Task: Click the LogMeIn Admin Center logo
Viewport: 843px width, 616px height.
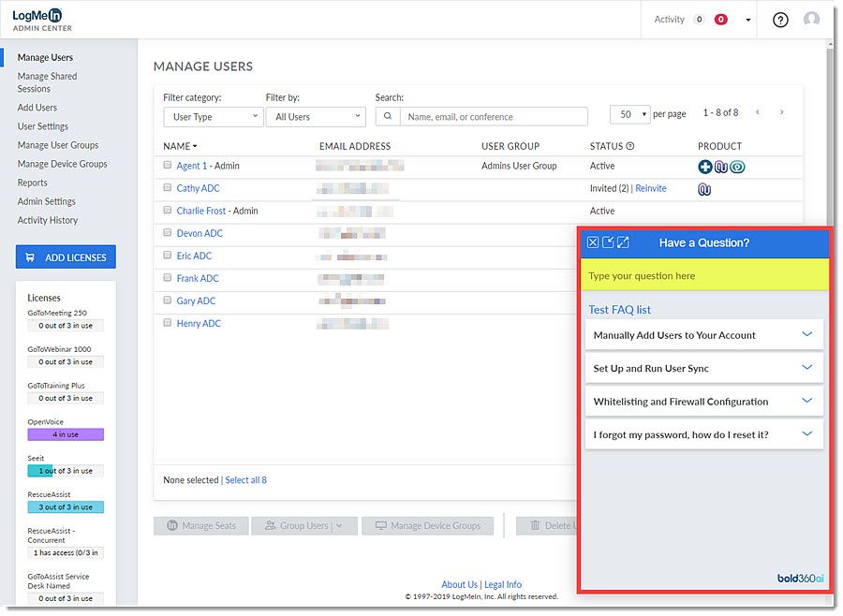Action: 42,20
